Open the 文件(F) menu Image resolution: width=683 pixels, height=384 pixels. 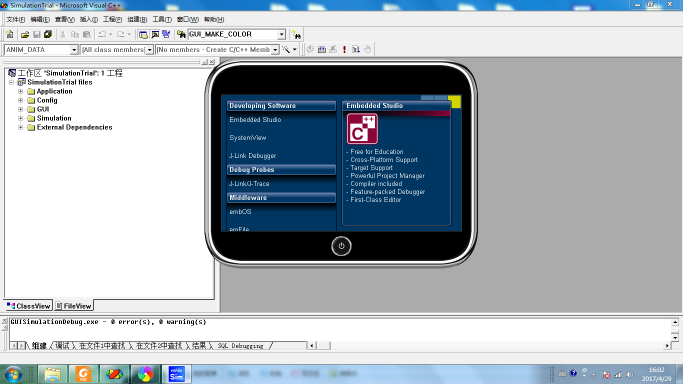pos(15,19)
